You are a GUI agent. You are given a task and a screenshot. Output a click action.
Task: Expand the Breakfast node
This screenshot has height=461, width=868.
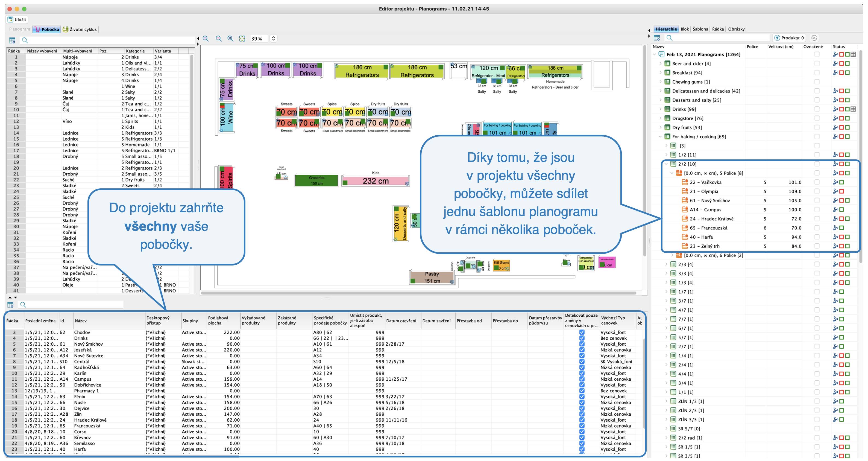[661, 72]
